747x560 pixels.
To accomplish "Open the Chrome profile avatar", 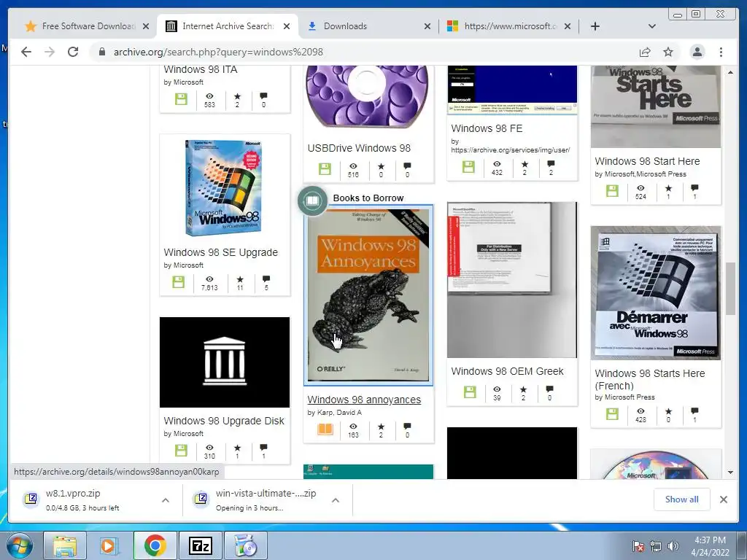I will (x=697, y=52).
